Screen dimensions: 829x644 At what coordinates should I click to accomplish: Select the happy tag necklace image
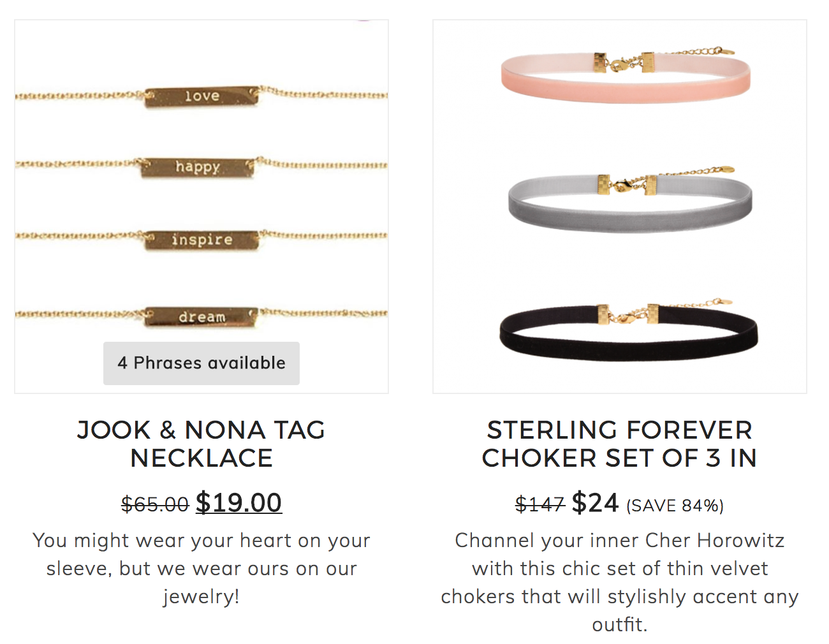[x=202, y=167]
